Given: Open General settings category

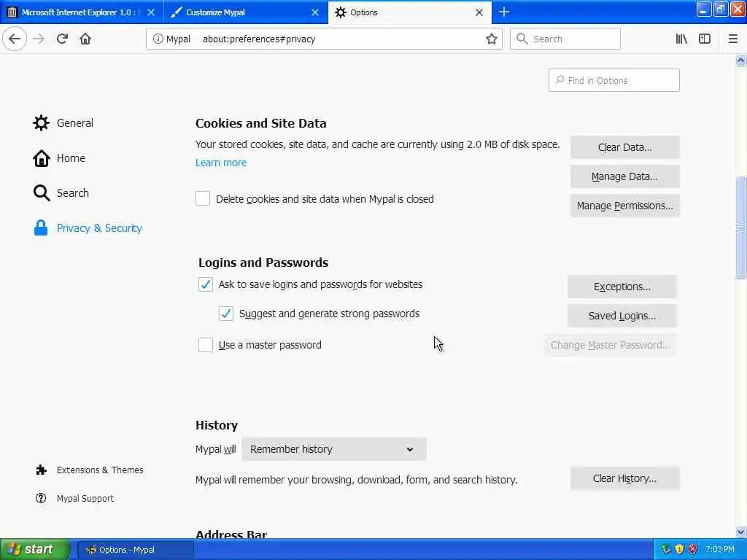Looking at the screenshot, I should [x=63, y=122].
